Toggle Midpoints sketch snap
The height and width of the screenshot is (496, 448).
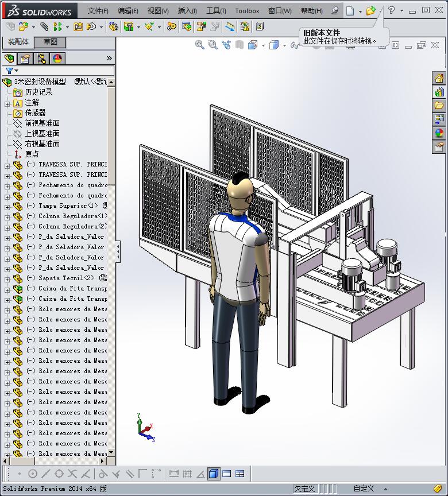click(46, 474)
